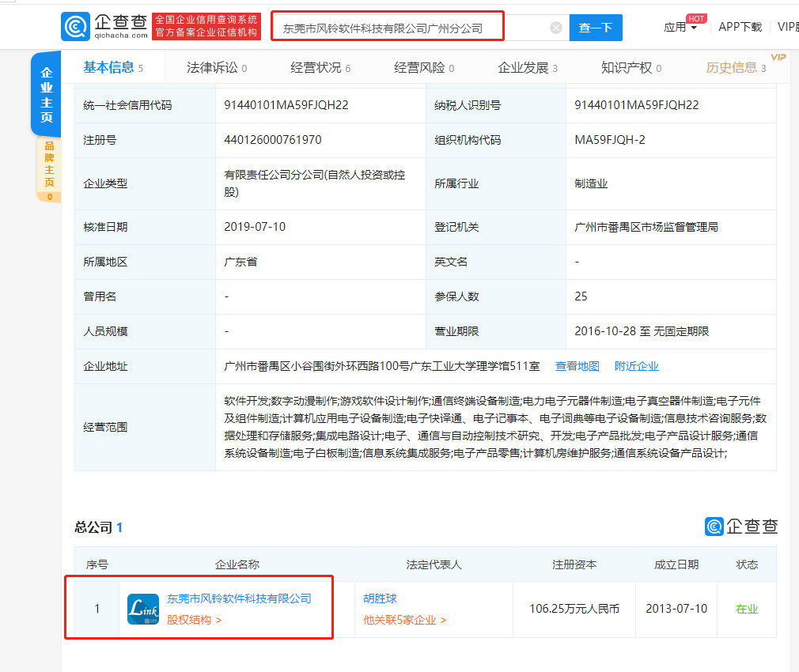Screen dimensions: 799x672
Task: Click the 查看地图 link
Action: pos(577,366)
